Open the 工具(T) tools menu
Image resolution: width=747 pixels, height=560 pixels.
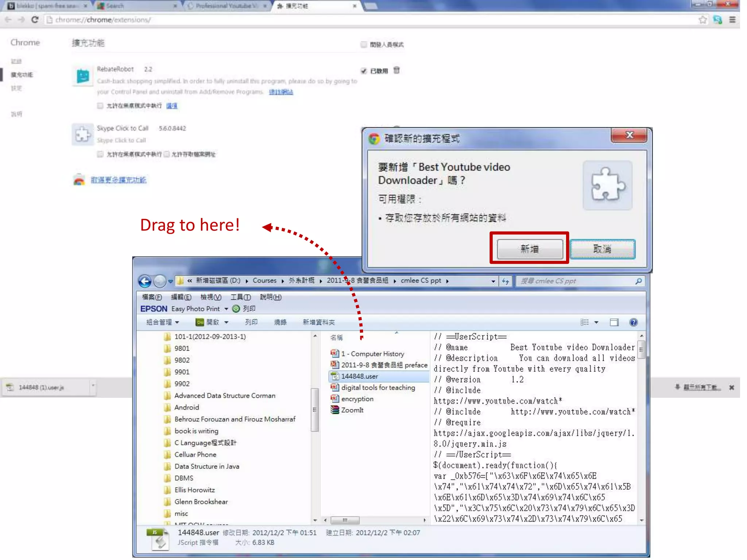(240, 297)
